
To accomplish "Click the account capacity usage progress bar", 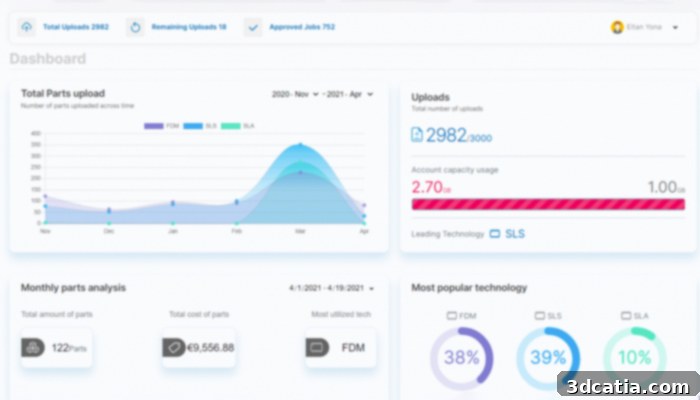I will 548,204.
